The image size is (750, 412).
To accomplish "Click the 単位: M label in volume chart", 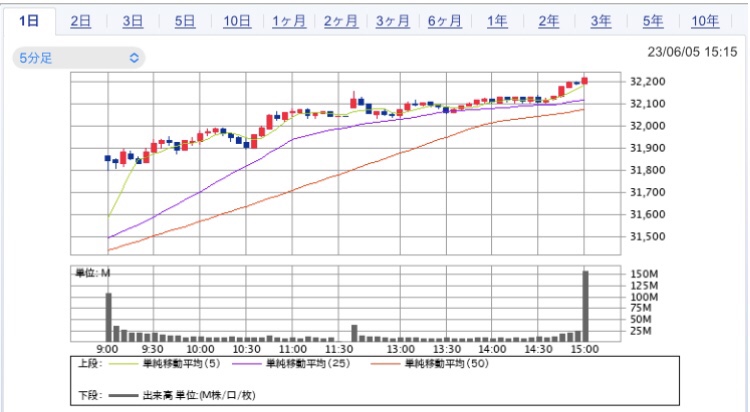I will tap(93, 273).
